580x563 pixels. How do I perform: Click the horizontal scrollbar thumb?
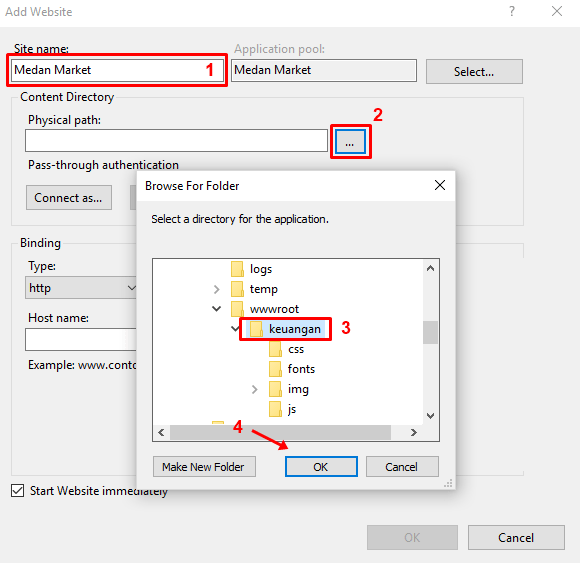280,432
